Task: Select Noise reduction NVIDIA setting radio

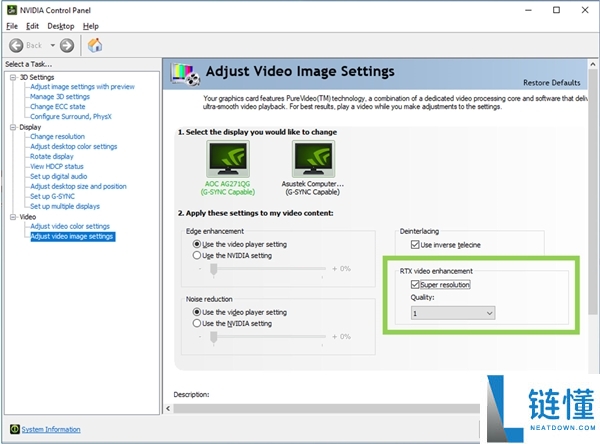Action: click(197, 323)
